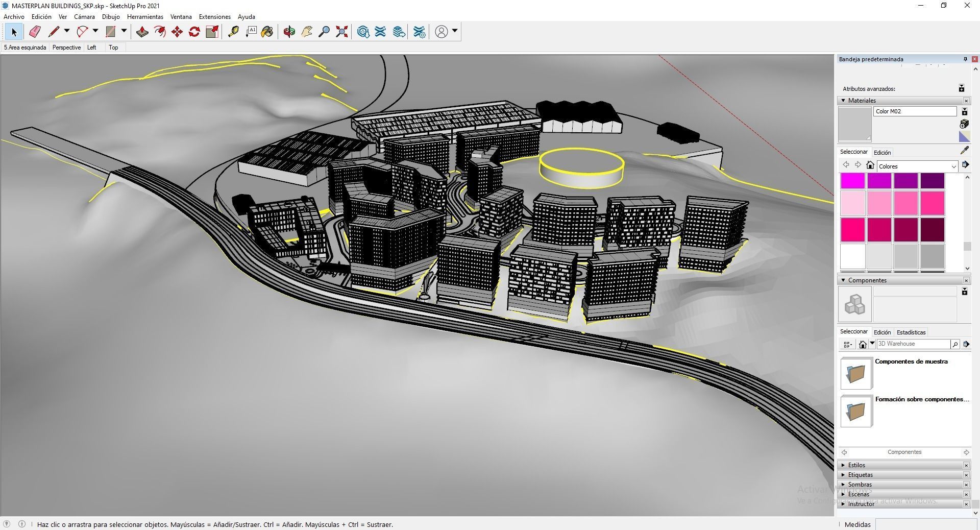Close the Instructor panel with X

point(966,504)
